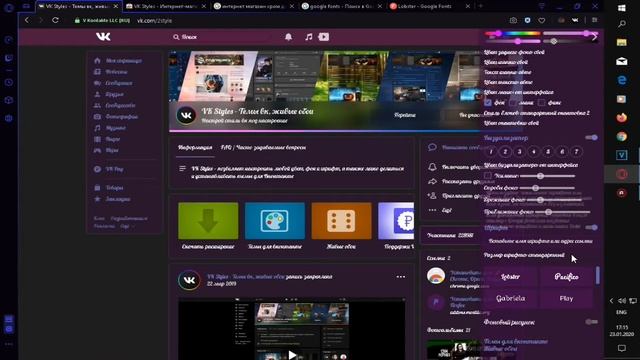Select visualizer preset number 1
Screen dimensions: 640x360
click(491, 151)
